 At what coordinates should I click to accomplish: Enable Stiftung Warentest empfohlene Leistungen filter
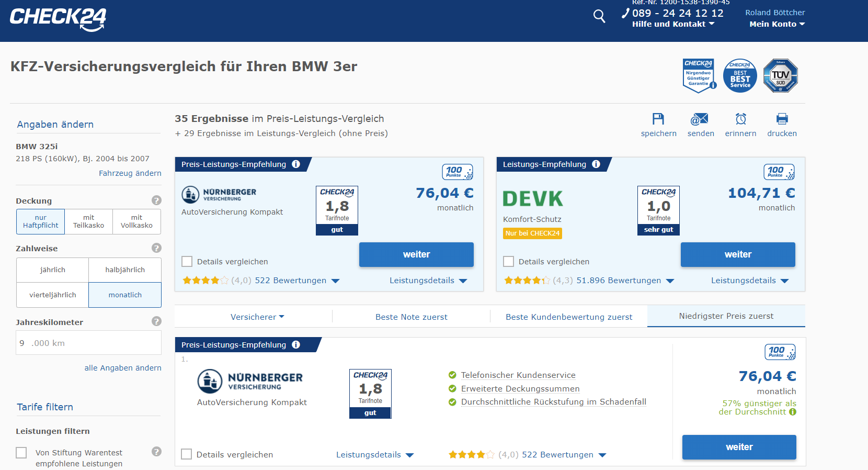[x=21, y=453]
